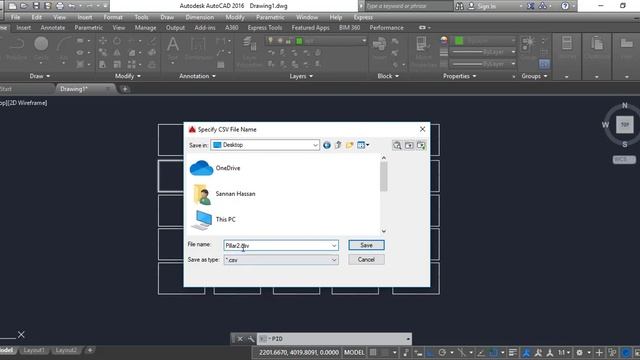Switch to the Express Tools ribbon tab
This screenshot has height=360, width=640.
pos(265,28)
